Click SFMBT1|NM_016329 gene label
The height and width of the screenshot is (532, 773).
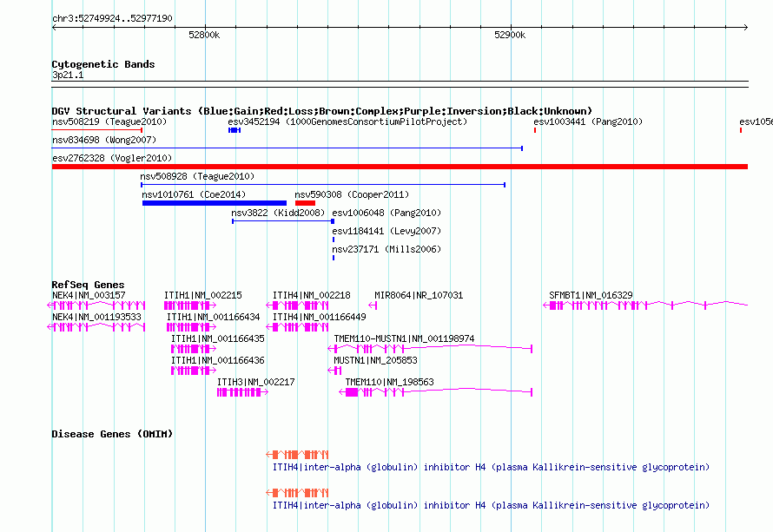591,295
